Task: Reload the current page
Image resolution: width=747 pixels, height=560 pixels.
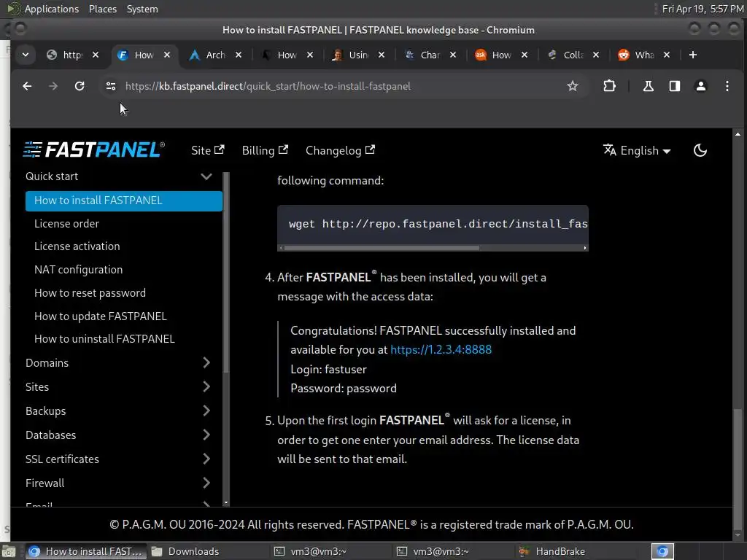Action: click(x=80, y=86)
